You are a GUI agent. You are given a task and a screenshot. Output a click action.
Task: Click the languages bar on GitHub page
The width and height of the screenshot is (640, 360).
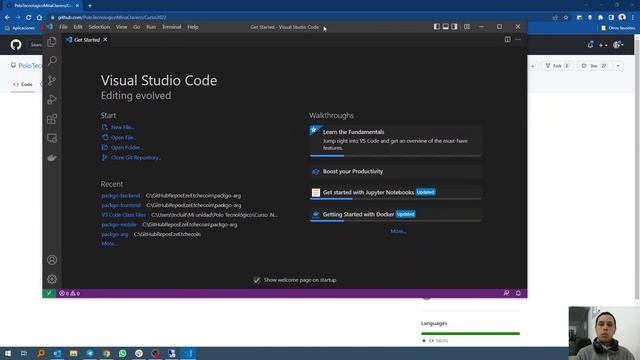tap(471, 333)
